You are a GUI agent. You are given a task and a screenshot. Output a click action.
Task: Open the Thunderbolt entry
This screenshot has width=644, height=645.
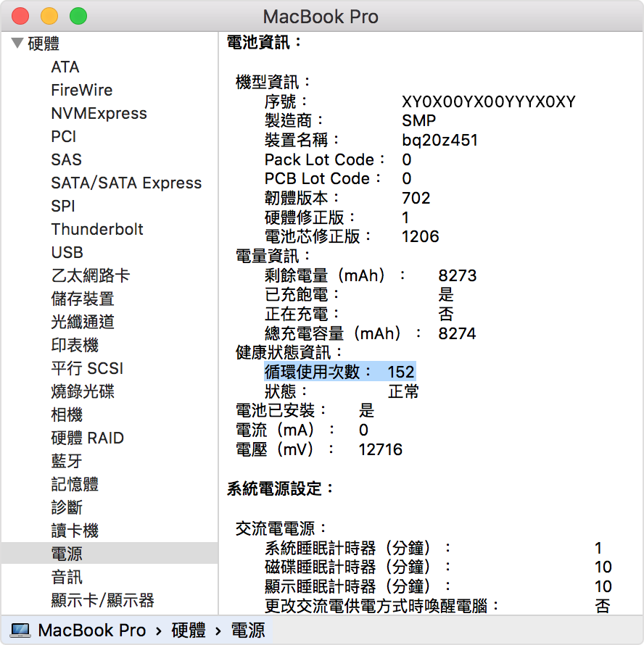pyautogui.click(x=96, y=229)
